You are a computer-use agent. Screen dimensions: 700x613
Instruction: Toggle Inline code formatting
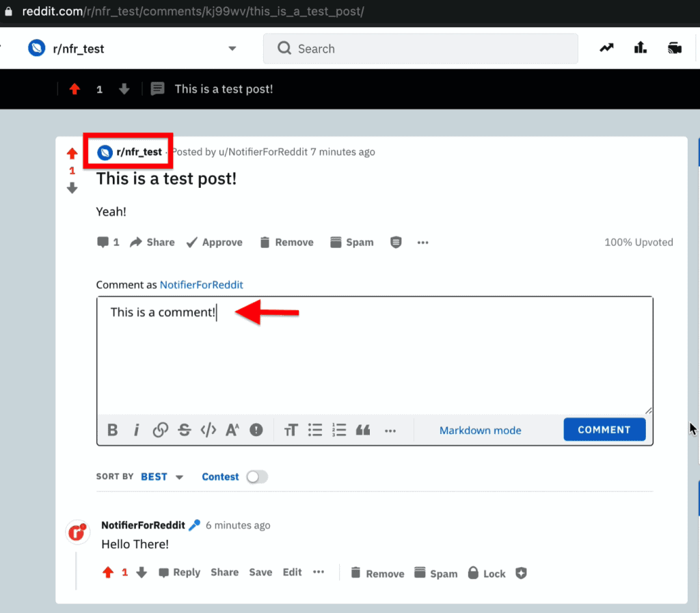coord(208,430)
